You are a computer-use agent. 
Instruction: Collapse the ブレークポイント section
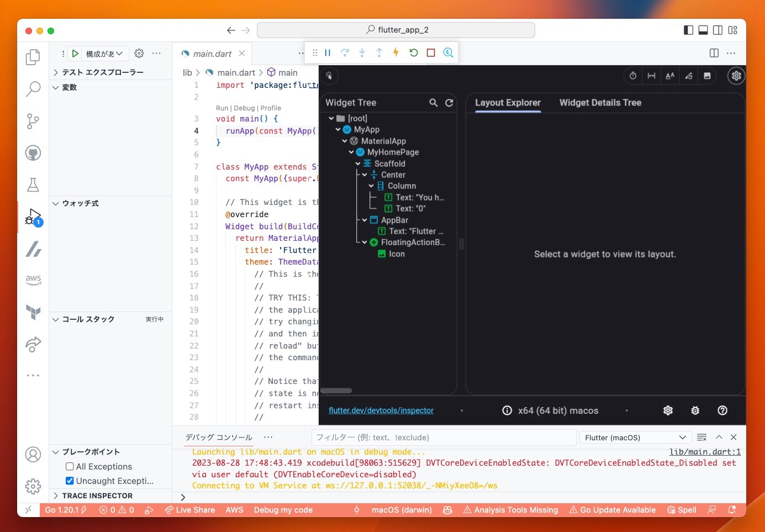110,452
